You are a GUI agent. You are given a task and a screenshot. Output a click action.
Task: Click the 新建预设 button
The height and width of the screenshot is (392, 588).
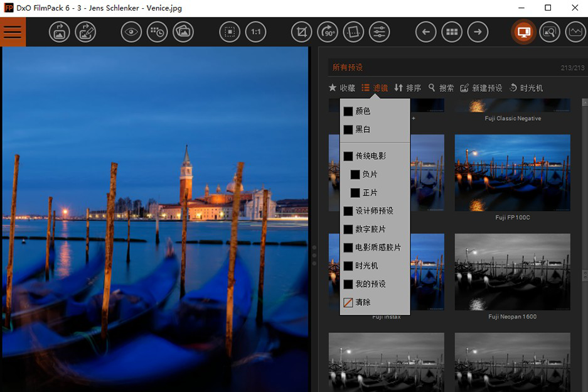pyautogui.click(x=481, y=88)
